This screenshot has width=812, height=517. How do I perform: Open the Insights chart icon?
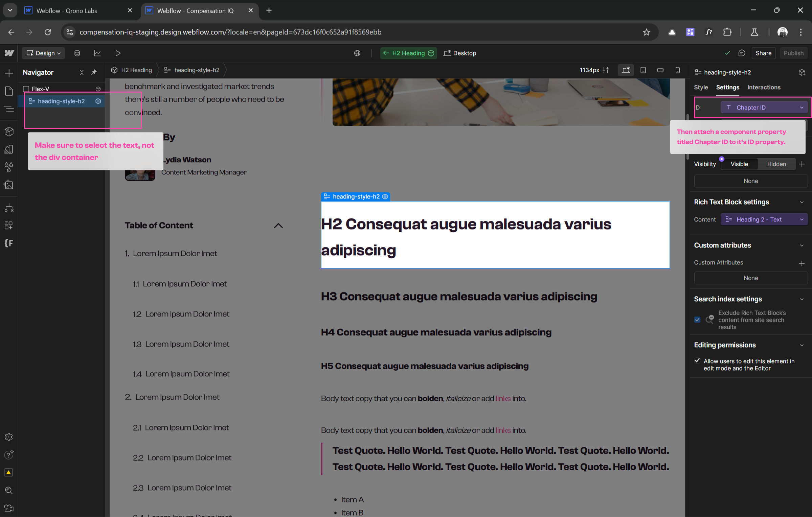(x=97, y=53)
